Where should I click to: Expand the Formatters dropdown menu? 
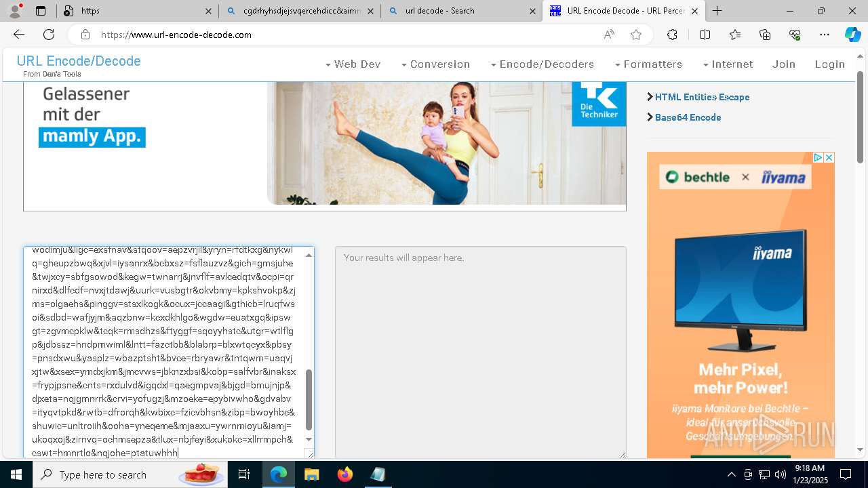click(x=648, y=64)
